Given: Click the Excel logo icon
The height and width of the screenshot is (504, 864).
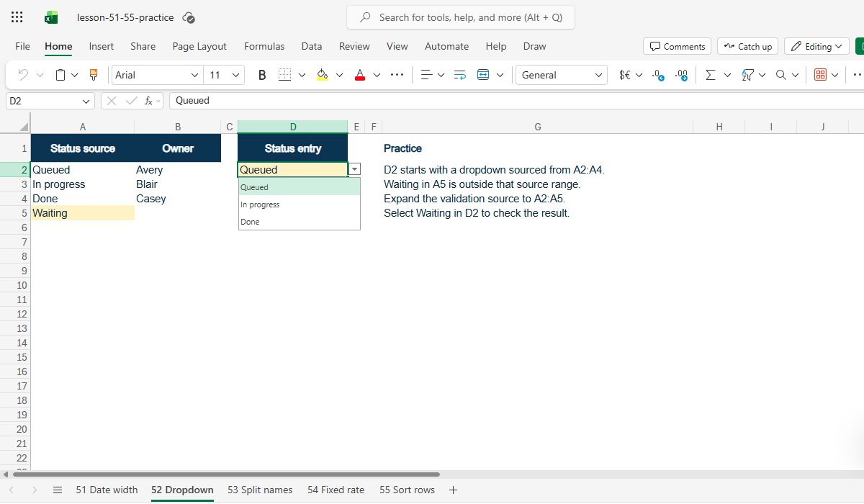Looking at the screenshot, I should pos(51,17).
